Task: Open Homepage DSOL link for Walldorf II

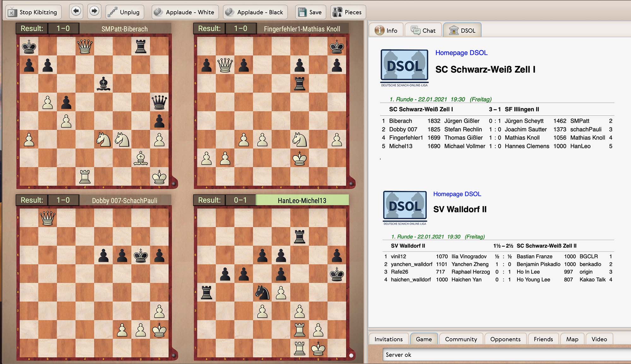Action: 457,194
